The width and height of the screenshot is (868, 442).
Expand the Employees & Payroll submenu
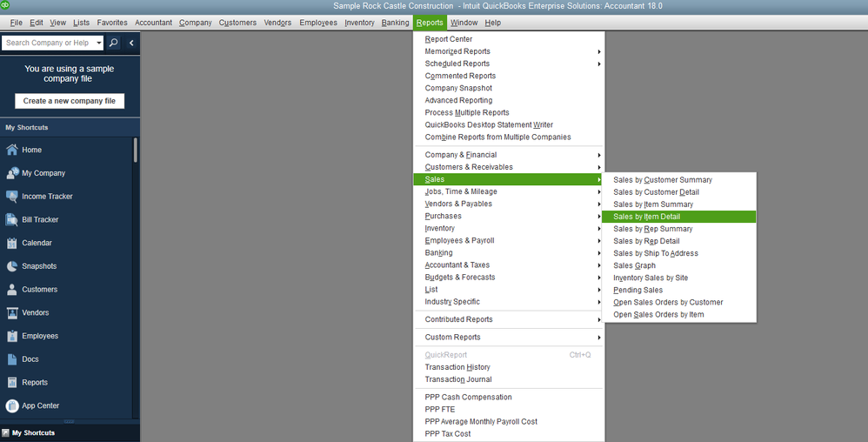509,240
